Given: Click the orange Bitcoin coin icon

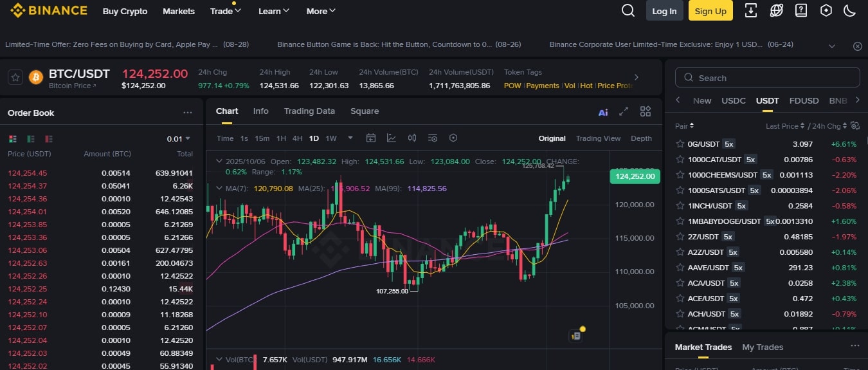Looking at the screenshot, I should tap(35, 77).
